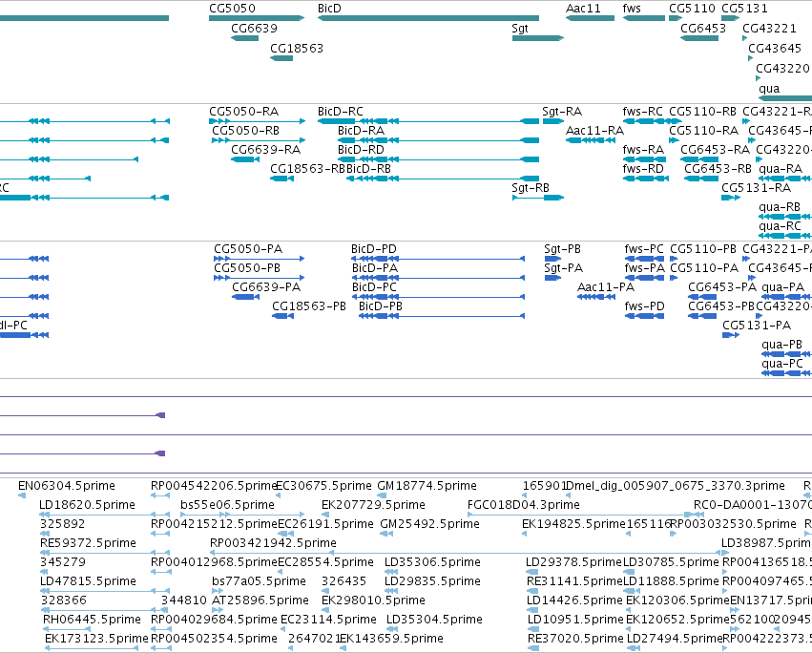Select EST FGC018D04.3prime
Screen dimensions: 812x653
585,515
